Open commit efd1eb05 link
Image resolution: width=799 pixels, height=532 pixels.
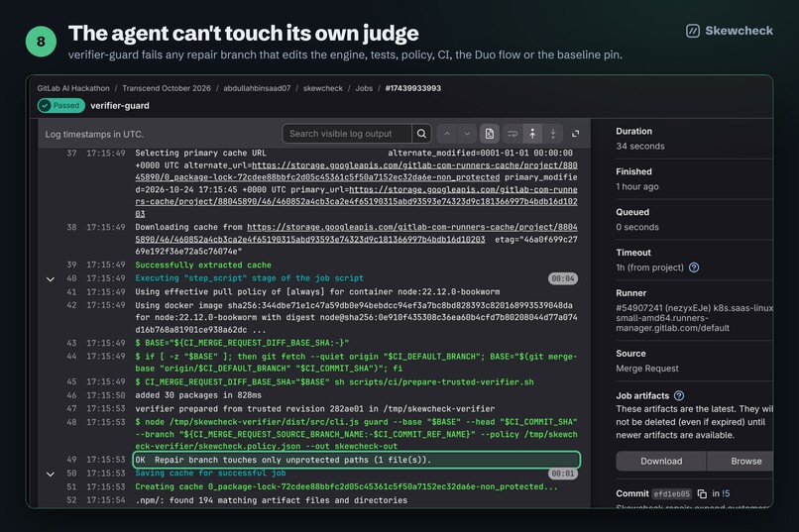pos(671,493)
